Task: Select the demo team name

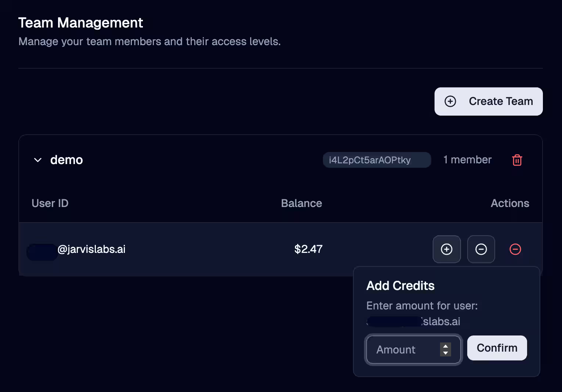Action: [x=66, y=160]
